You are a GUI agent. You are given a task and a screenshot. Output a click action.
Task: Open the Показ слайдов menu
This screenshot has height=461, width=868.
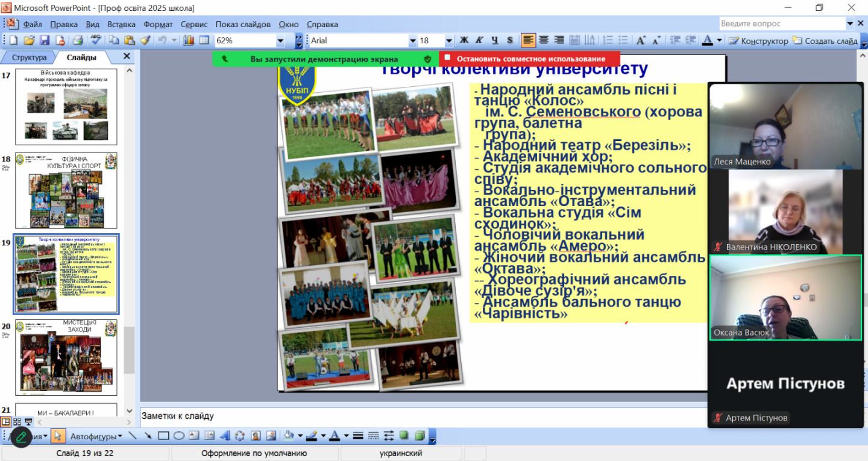coord(243,24)
